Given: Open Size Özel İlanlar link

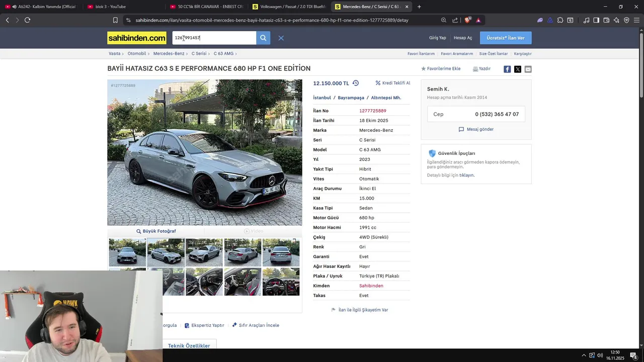Looking at the screenshot, I should (494, 54).
